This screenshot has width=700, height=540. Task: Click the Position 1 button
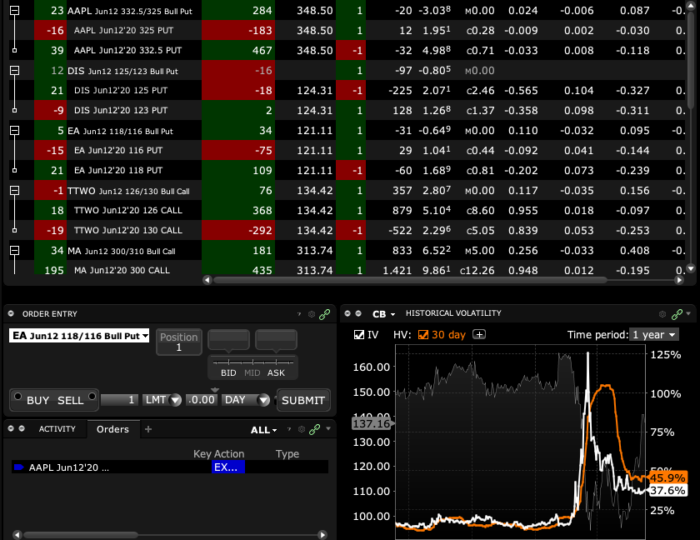pyautogui.click(x=179, y=342)
